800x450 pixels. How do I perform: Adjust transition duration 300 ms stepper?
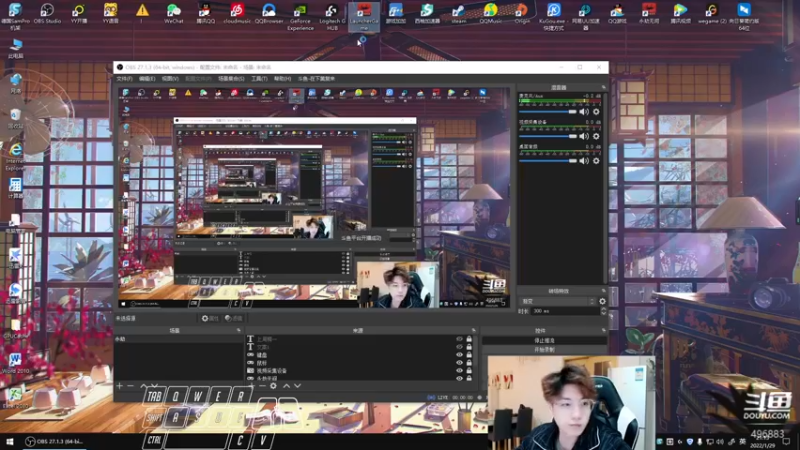[x=604, y=311]
